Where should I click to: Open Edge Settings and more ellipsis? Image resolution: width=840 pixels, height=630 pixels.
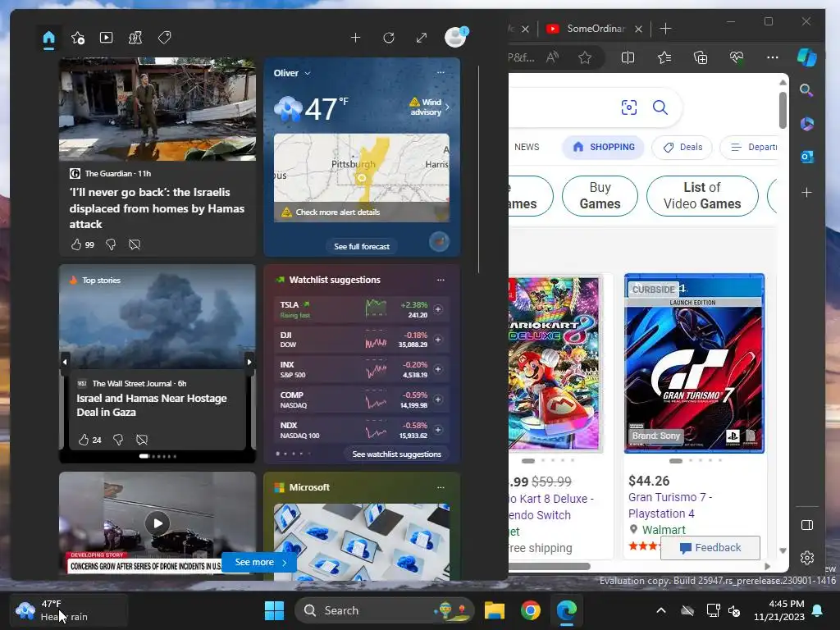773,57
